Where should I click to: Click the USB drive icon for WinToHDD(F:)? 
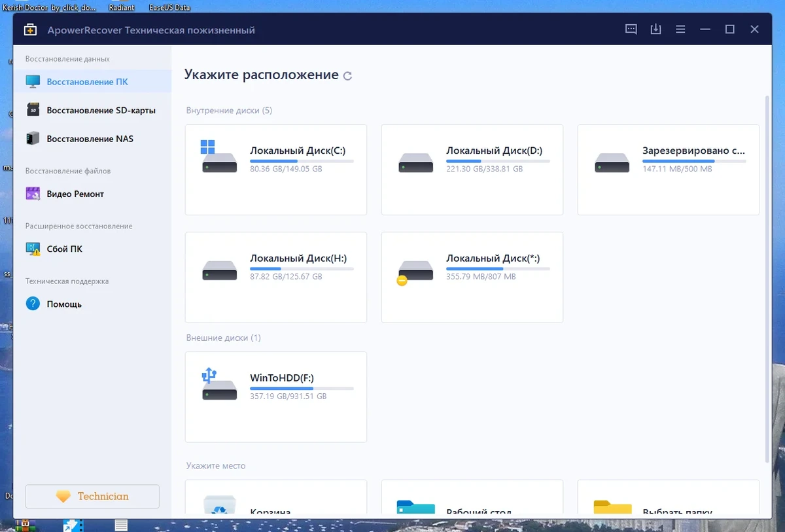click(x=219, y=384)
